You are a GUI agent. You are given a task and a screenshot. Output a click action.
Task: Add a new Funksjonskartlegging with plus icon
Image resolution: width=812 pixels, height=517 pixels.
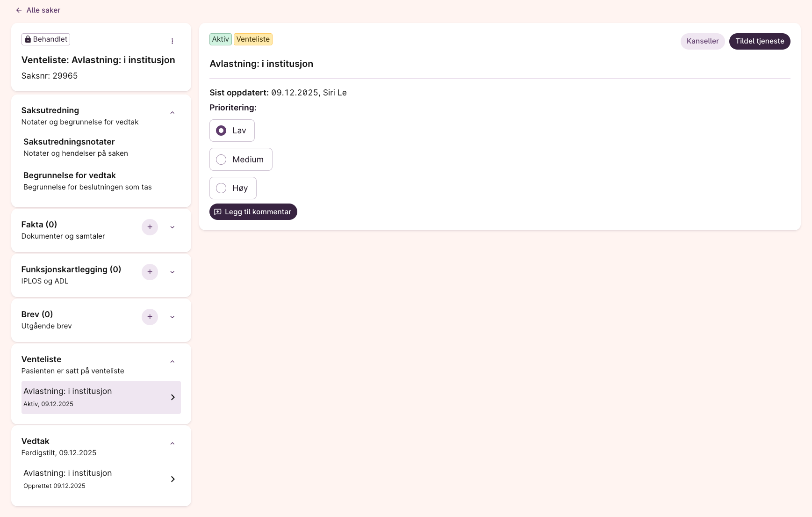click(x=150, y=272)
